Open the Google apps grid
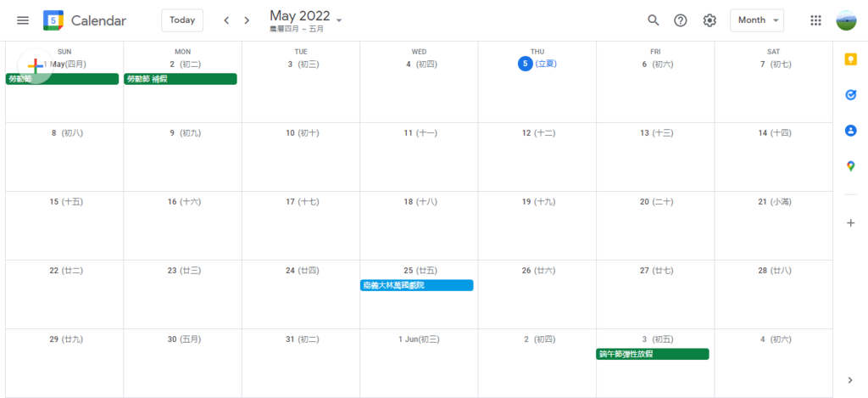Viewport: 868px width, 398px height. coord(816,20)
